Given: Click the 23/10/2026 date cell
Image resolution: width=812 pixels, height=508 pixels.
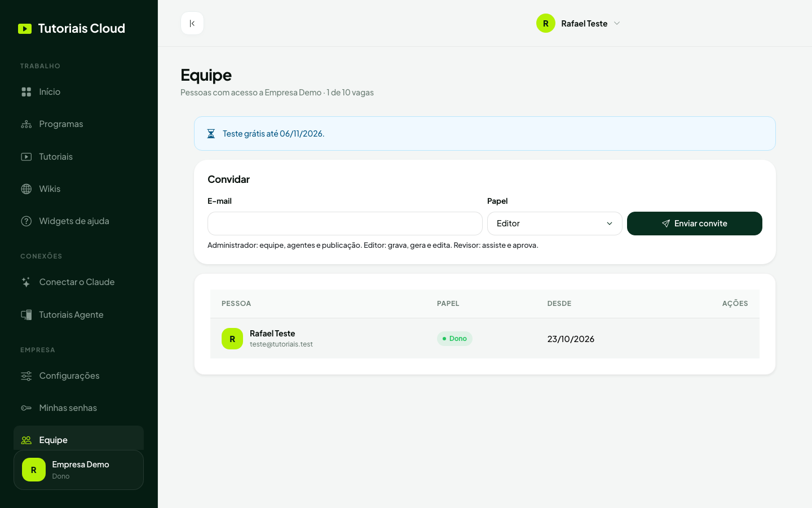Looking at the screenshot, I should pos(571,339).
